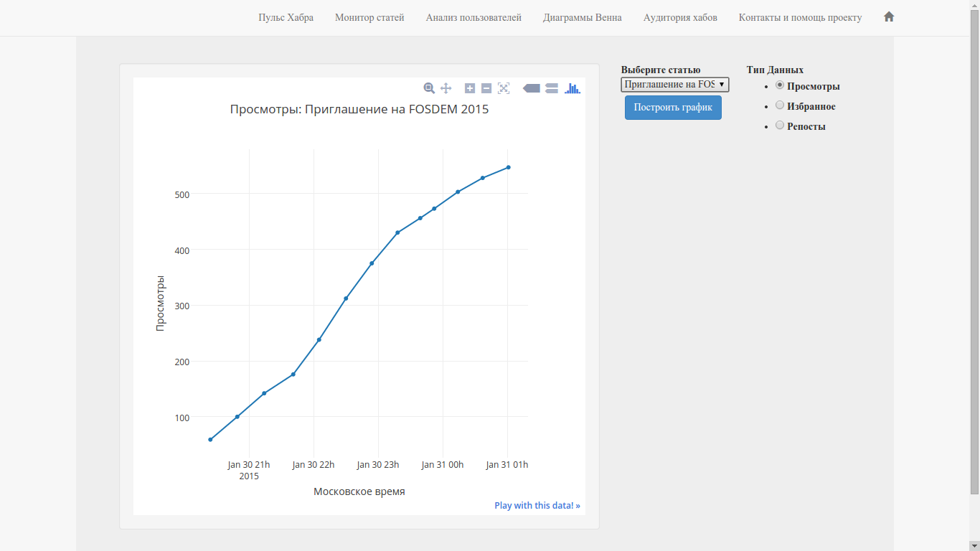
Task: Click the chart title text
Action: 359,110
